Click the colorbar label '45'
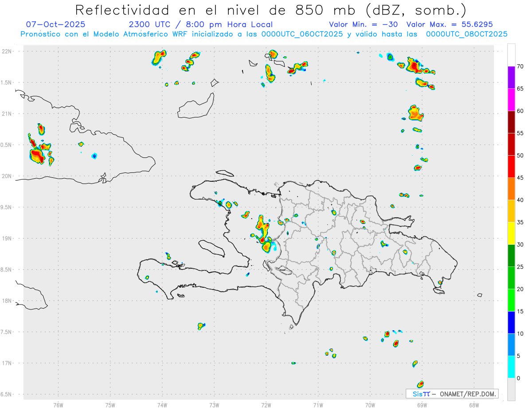The height and width of the screenshot is (411, 532). [520, 178]
